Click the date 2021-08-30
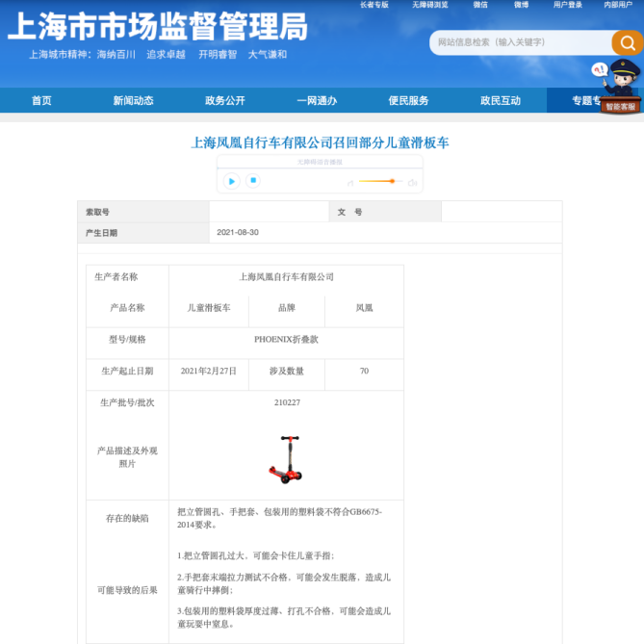644x644 pixels. pos(238,232)
